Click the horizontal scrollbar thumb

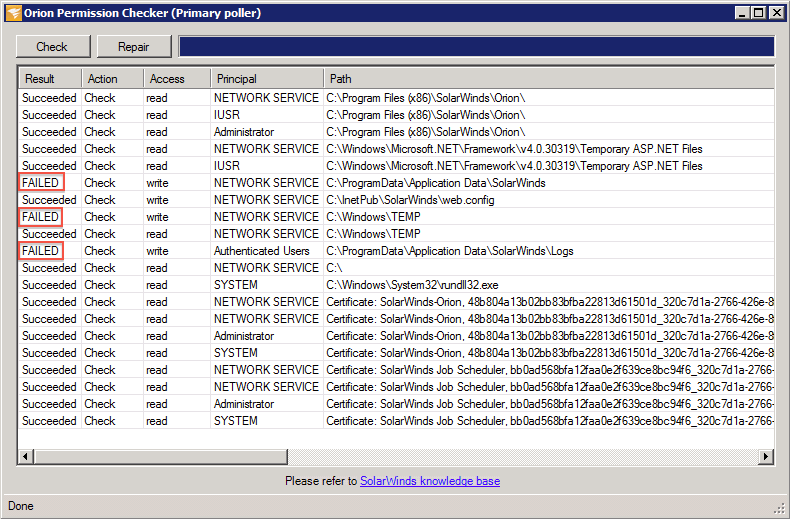click(160, 457)
